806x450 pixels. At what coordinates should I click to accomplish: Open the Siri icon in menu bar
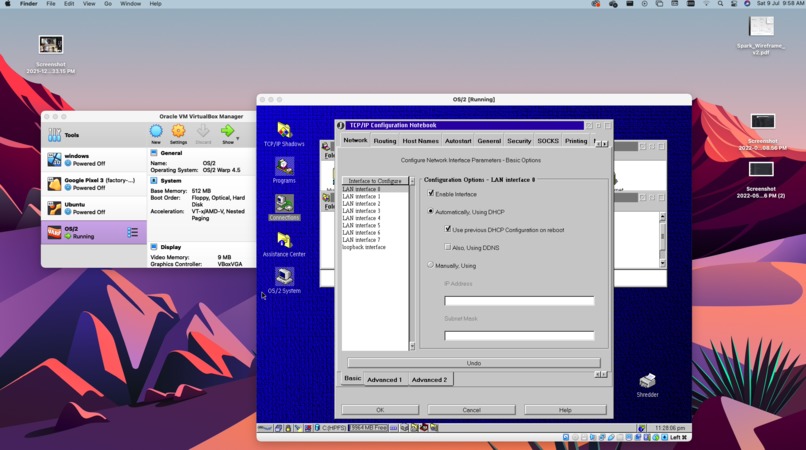(x=747, y=4)
